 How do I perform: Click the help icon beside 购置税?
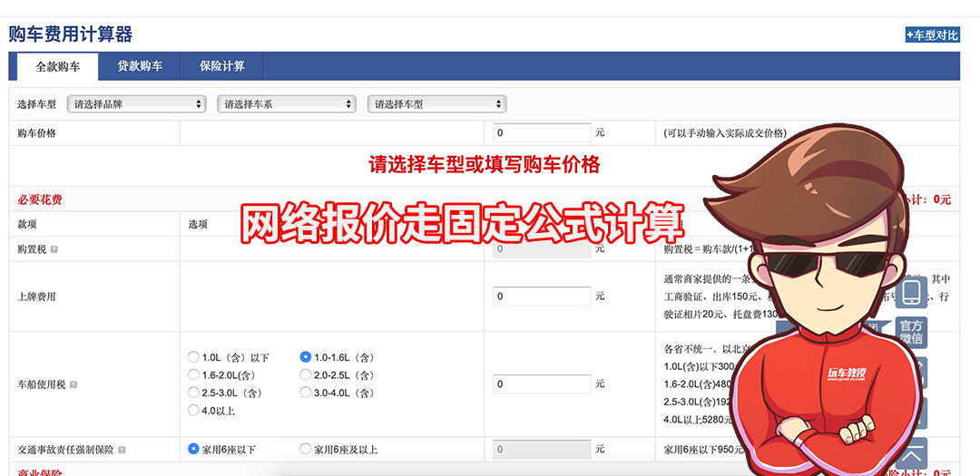54,249
